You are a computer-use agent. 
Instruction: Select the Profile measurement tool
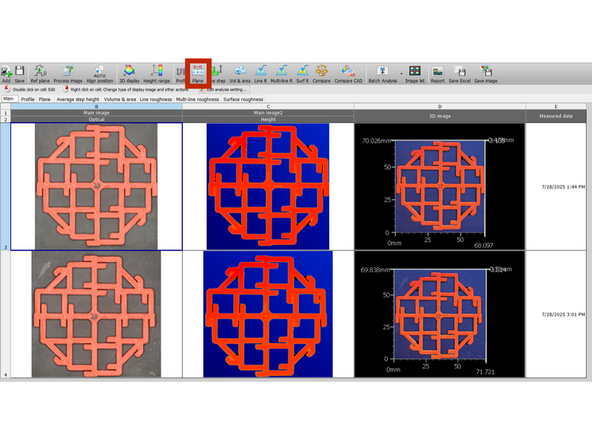click(x=180, y=74)
